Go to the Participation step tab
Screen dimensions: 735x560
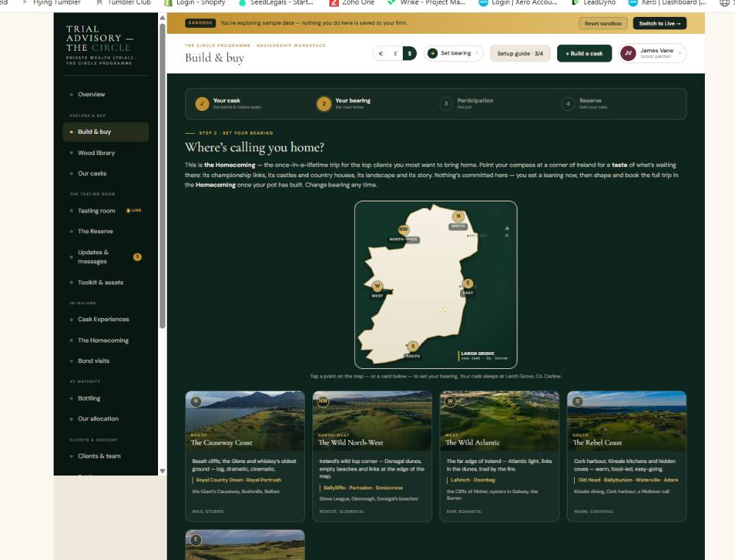[x=467, y=104]
